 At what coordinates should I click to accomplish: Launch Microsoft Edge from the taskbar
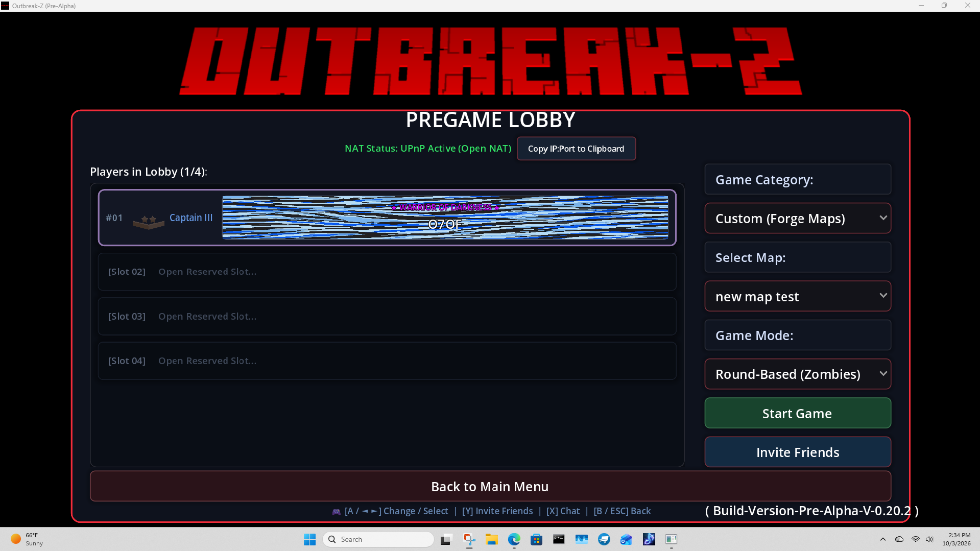coord(514,539)
